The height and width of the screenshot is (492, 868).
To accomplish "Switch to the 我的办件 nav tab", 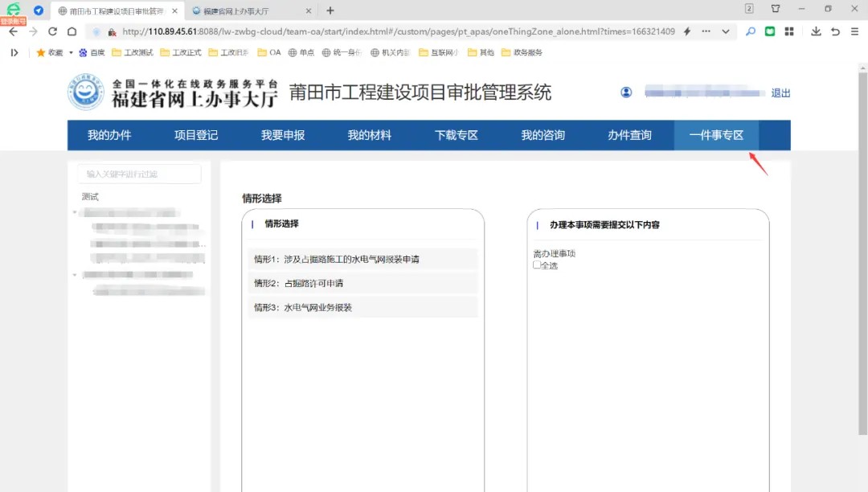I will click(109, 135).
